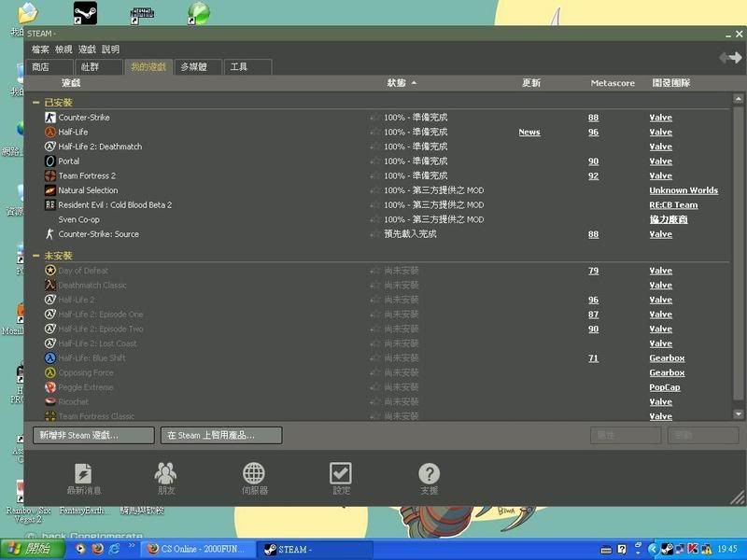Click the Portal game icon
Viewport: 747px width, 560px height.
point(50,161)
